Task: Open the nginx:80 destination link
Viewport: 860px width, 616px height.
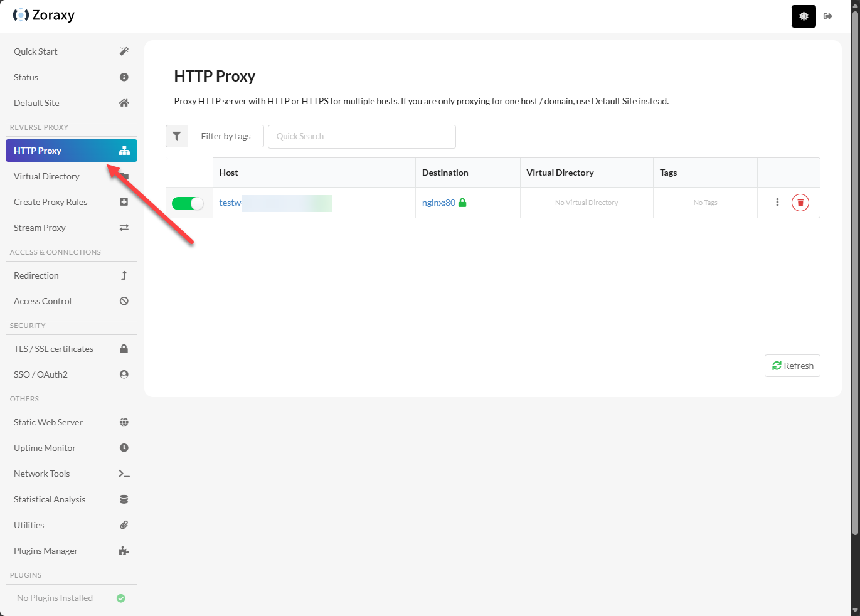Action: click(438, 203)
